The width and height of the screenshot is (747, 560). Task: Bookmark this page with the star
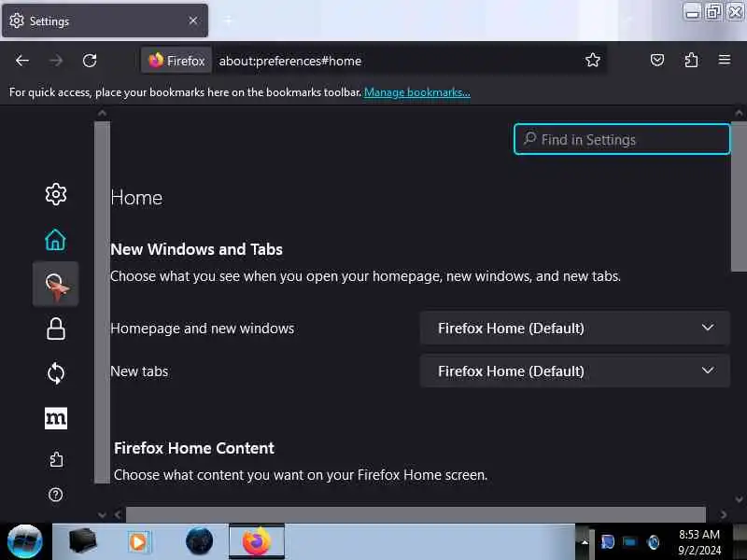(593, 60)
